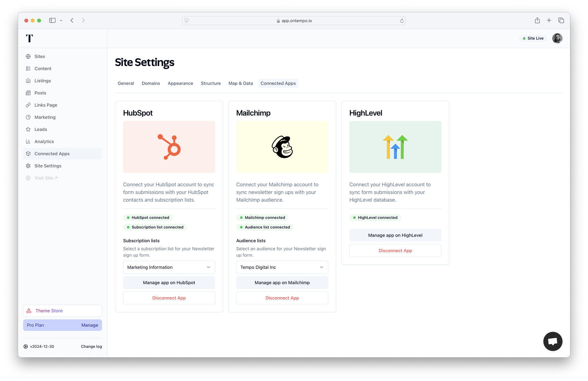Open the Theme Store
The image size is (588, 381).
point(63,311)
